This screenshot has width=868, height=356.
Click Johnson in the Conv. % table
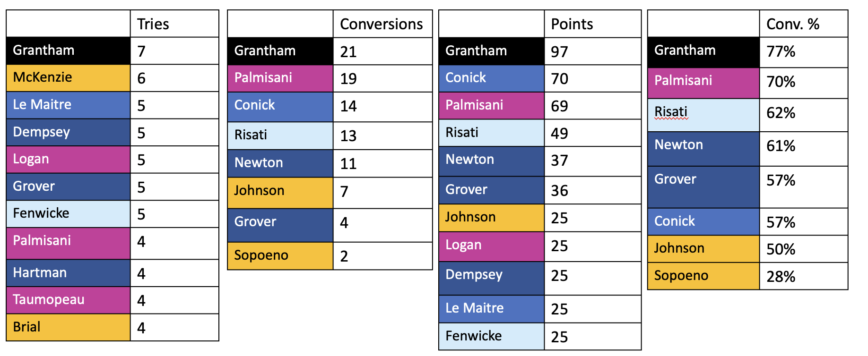point(703,249)
